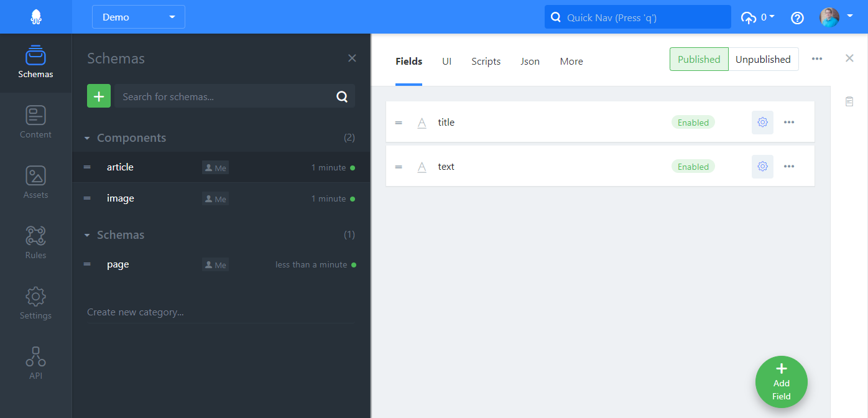This screenshot has height=418, width=868.
Task: Open the help icon in the top bar
Action: coord(797,17)
